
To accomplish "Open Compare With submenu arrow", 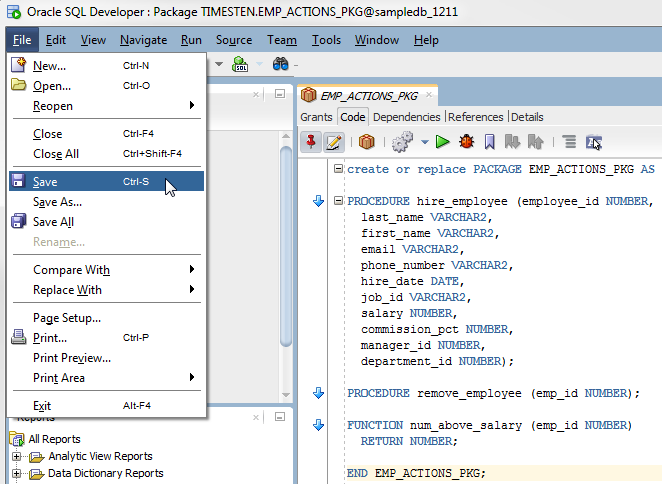I will pyautogui.click(x=192, y=269).
